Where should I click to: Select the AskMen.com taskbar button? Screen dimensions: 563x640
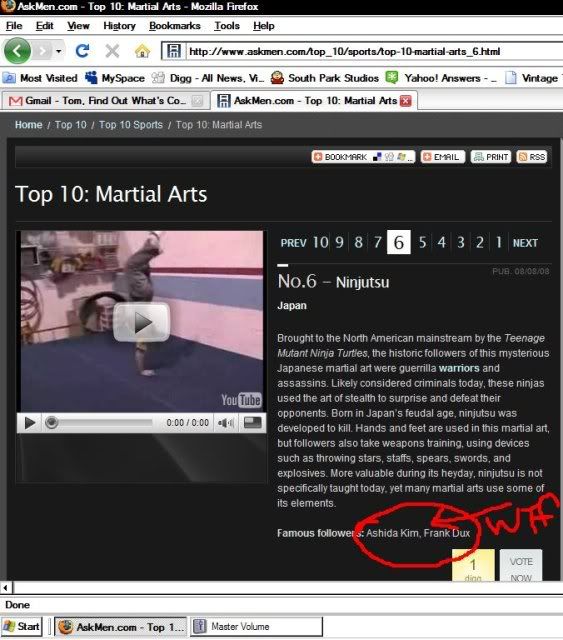pos(120,627)
